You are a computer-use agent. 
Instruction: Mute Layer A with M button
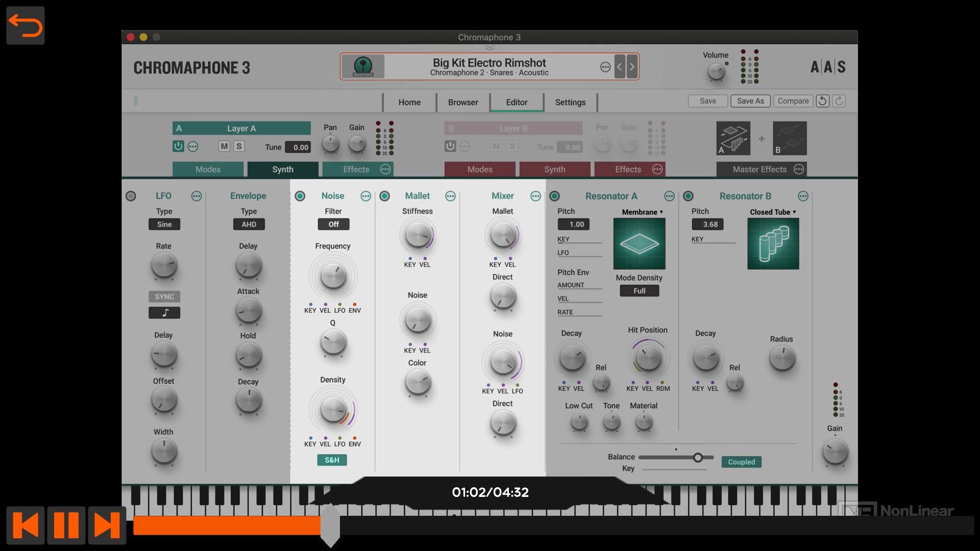coord(224,146)
